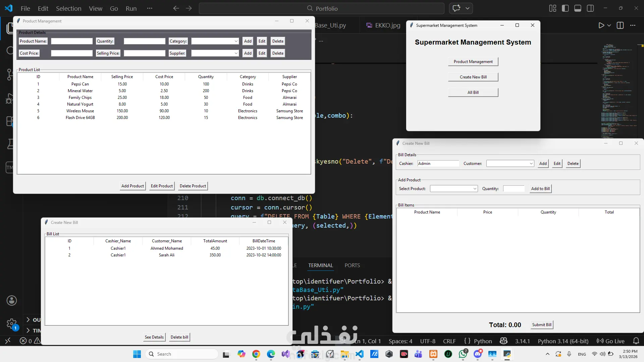Open the Copilot chat icon in title bar
644x362 pixels.
click(x=457, y=8)
